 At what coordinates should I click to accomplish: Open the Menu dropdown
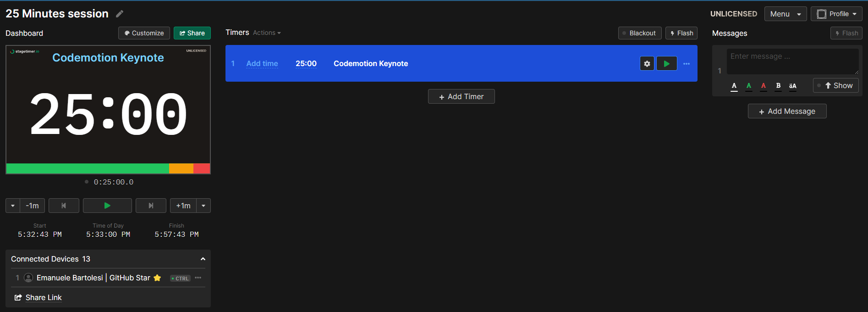785,14
